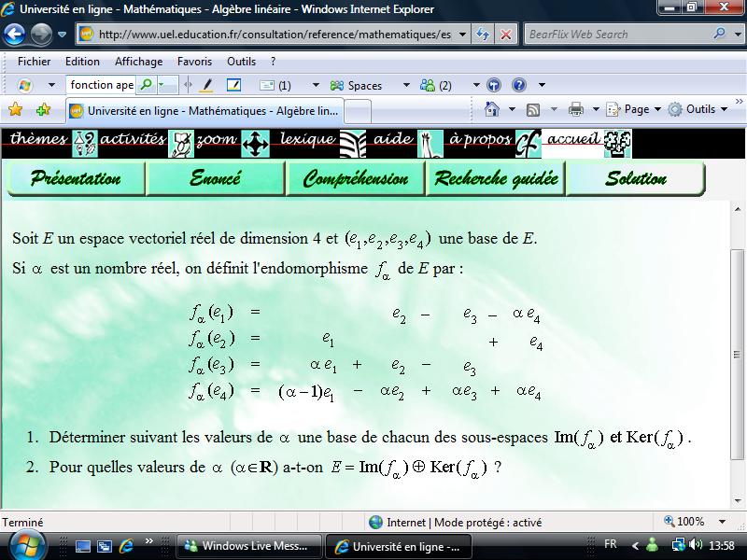Open the ? help menu
The height and width of the screenshot is (560, 747).
tap(273, 62)
